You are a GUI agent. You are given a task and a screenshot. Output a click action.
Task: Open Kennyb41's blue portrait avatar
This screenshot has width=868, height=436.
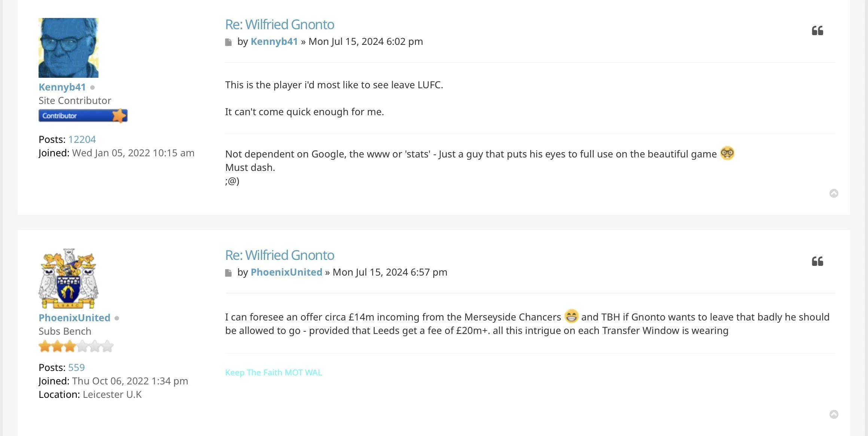coord(68,48)
